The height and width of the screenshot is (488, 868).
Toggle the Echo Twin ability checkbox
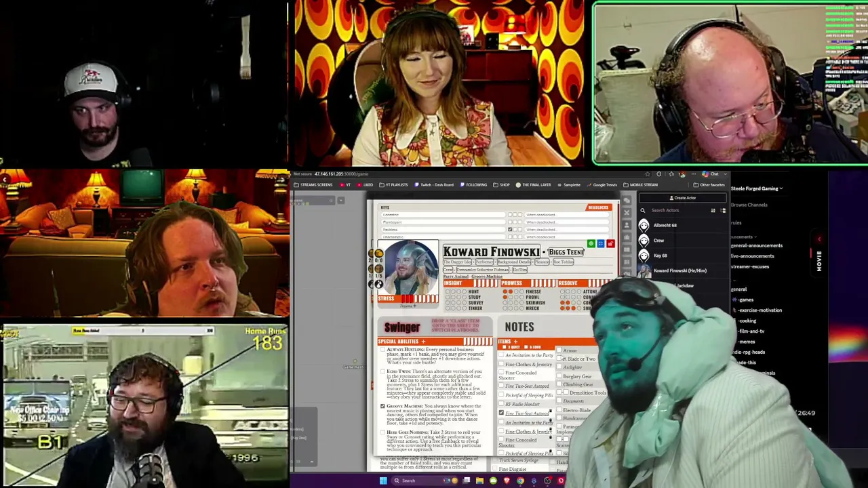382,371
